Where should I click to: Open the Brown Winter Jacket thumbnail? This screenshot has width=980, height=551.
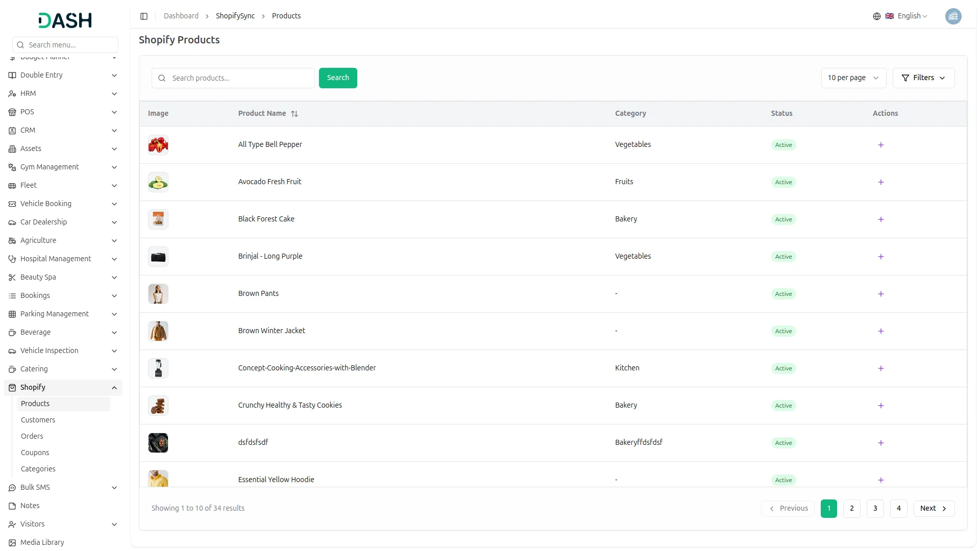click(x=158, y=331)
